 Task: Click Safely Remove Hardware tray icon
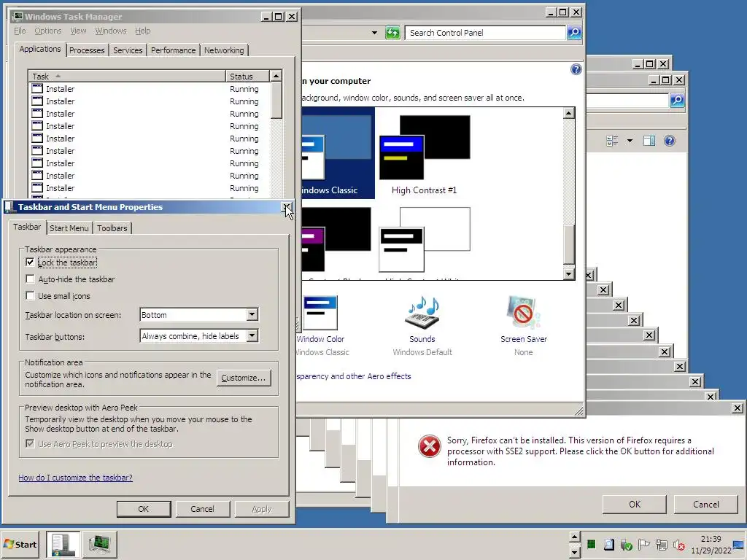(x=627, y=544)
